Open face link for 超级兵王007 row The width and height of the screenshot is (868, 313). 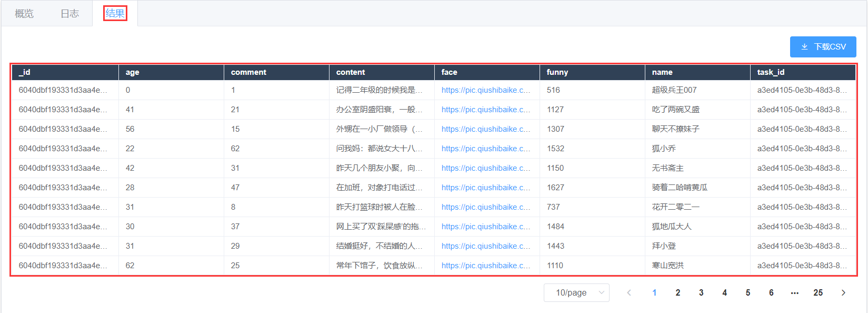tap(485, 90)
